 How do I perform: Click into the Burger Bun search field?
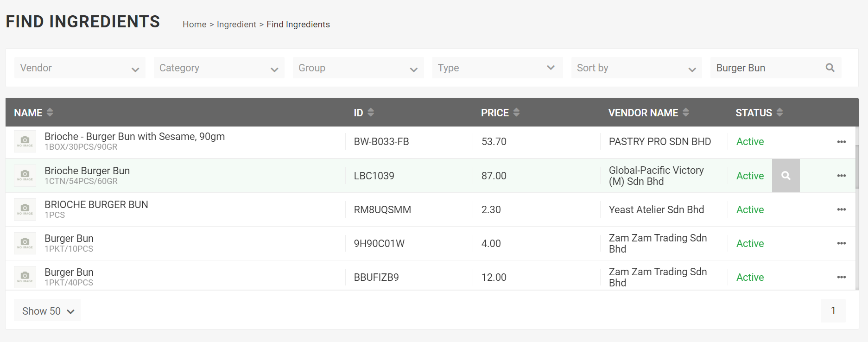pos(765,68)
